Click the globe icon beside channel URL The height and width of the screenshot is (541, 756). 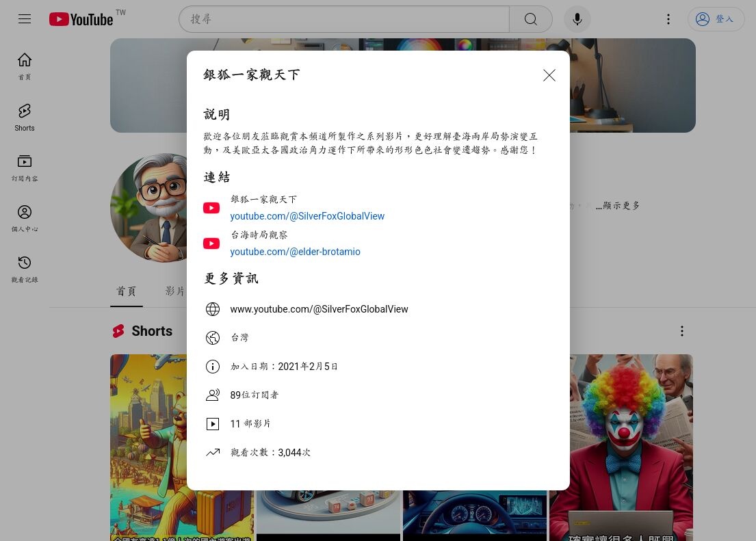tap(213, 309)
